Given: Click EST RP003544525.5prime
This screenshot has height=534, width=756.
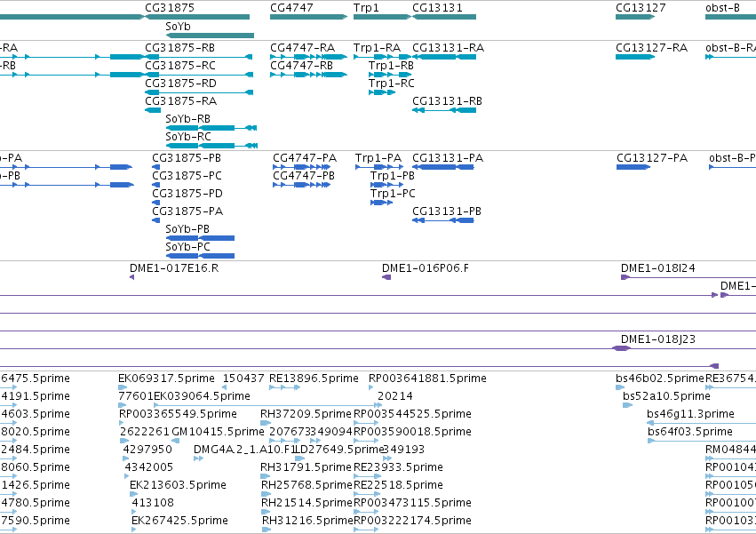Looking at the screenshot, I should [366, 423].
